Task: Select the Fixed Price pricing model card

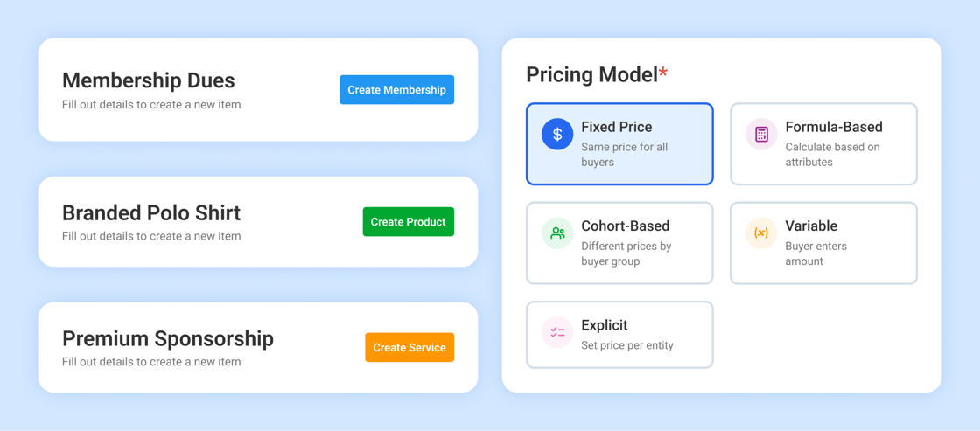Action: point(619,143)
